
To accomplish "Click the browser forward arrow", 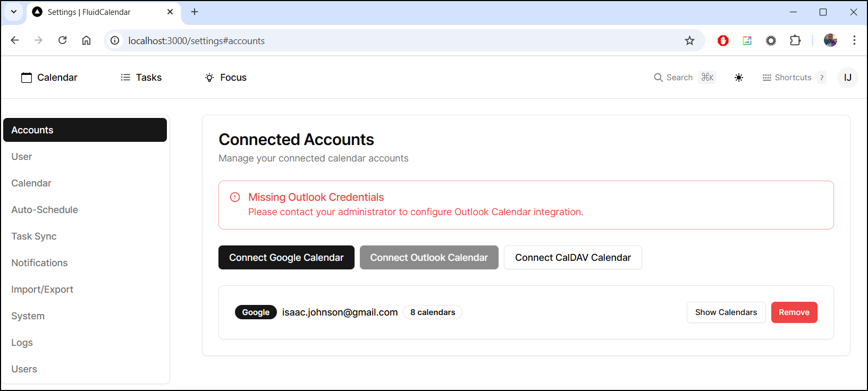I will coord(38,40).
